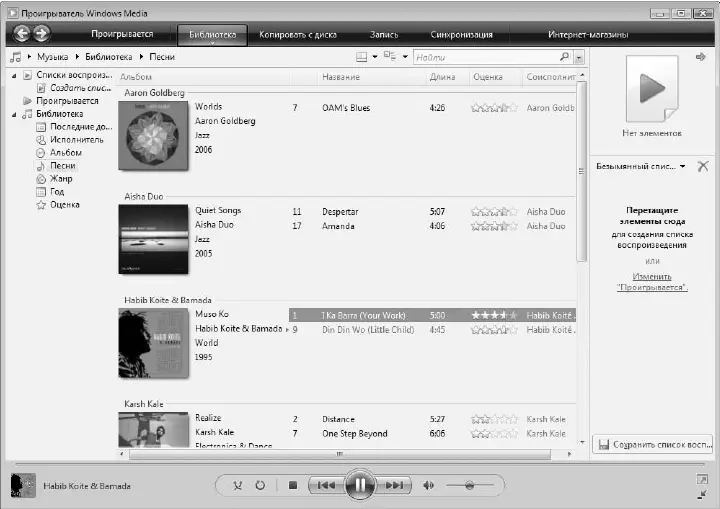The image size is (720, 509).
Task: Expand arrow next to Habib Koite & Bamada
Action: [x=287, y=329]
